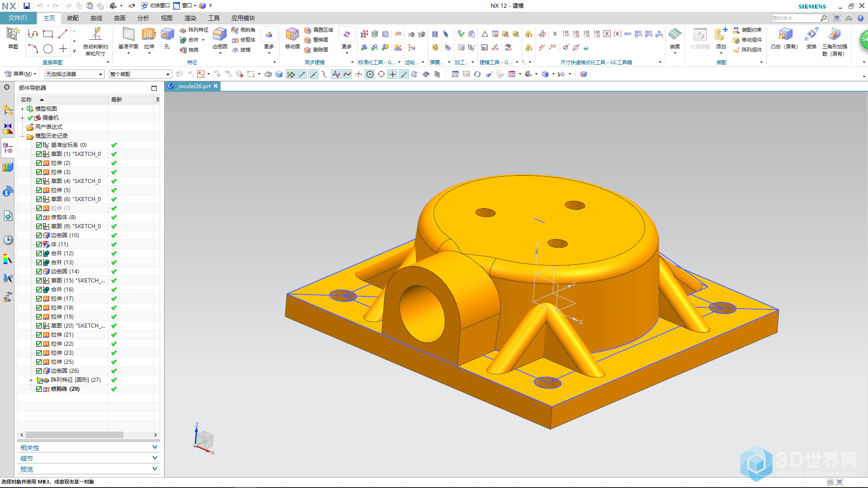Expand the 相关性 panel

pyautogui.click(x=89, y=447)
